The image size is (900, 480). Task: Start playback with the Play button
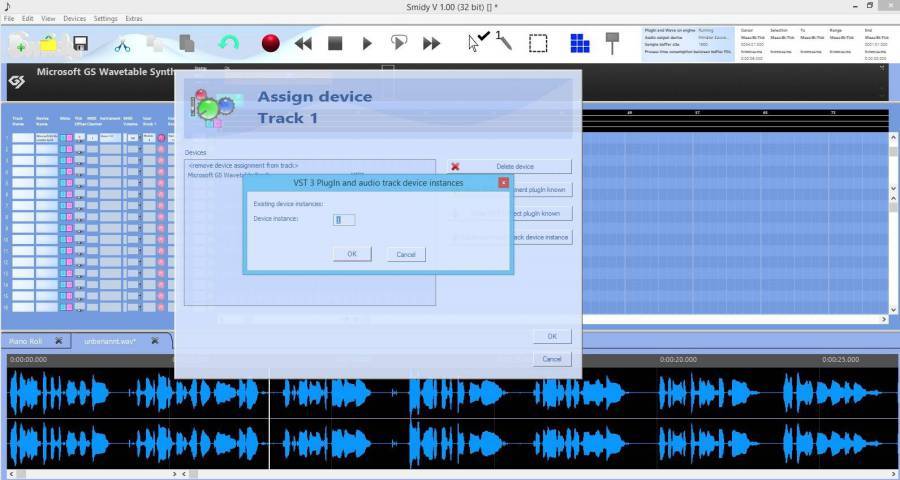point(367,43)
